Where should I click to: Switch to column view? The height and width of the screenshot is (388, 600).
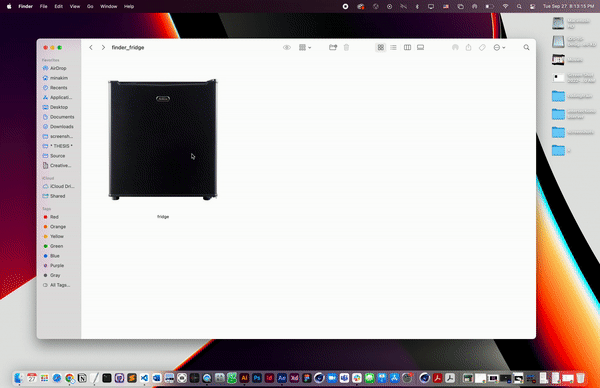click(x=407, y=47)
